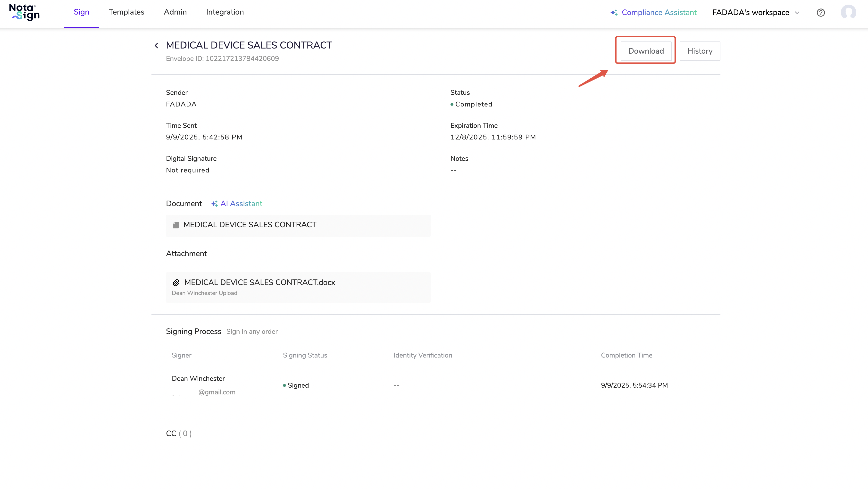This screenshot has width=868, height=489.
Task: Expand the FADADA's workspace dropdown
Action: 751,13
